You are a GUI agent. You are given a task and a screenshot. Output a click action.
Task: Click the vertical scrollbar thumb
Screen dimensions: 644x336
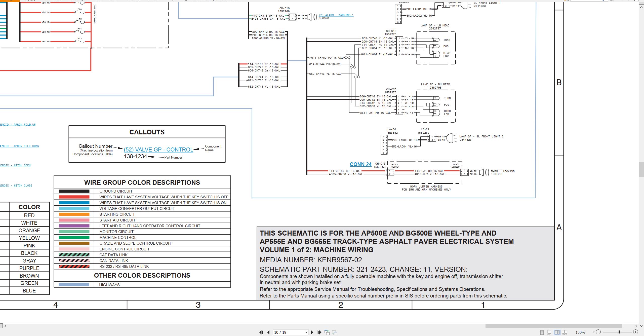[641, 170]
